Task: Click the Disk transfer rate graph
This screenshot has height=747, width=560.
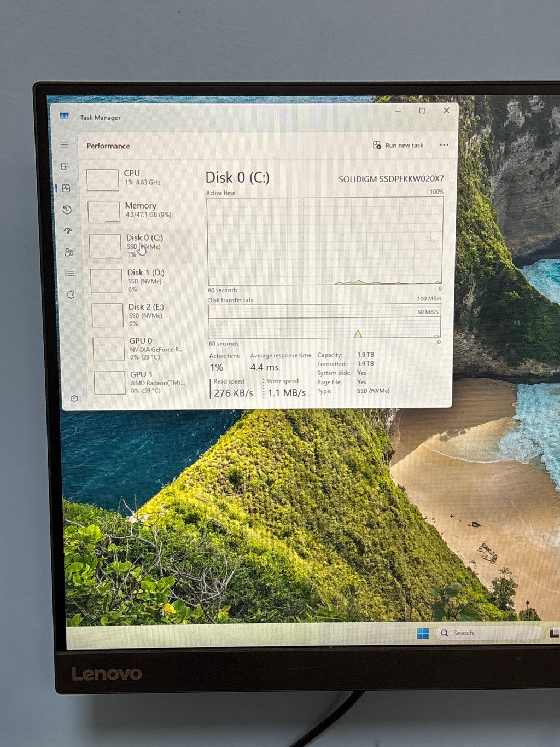Action: (325, 321)
